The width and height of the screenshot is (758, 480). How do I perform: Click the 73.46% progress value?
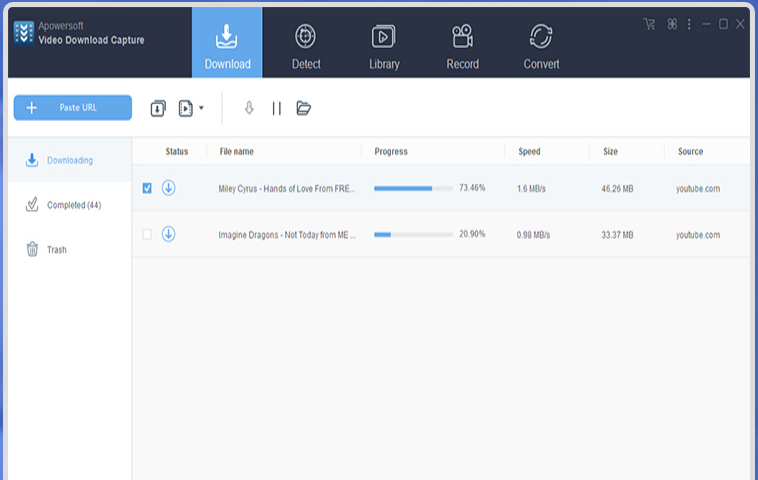pyautogui.click(x=472, y=188)
